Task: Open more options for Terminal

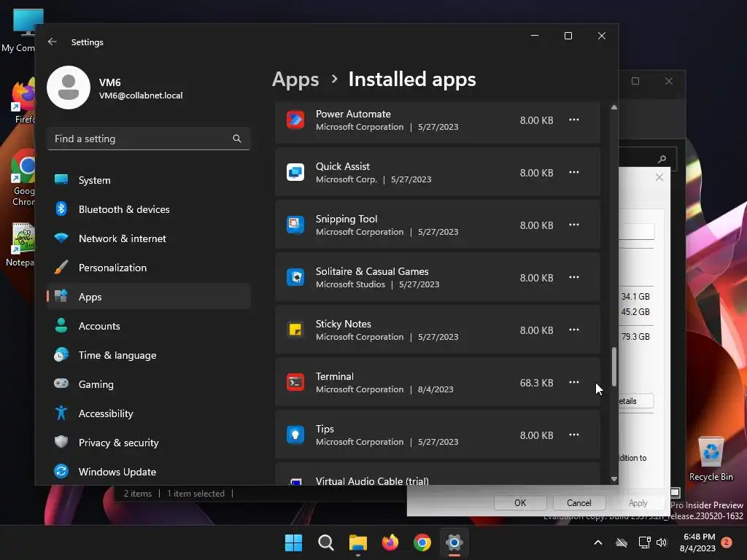Action: click(574, 382)
